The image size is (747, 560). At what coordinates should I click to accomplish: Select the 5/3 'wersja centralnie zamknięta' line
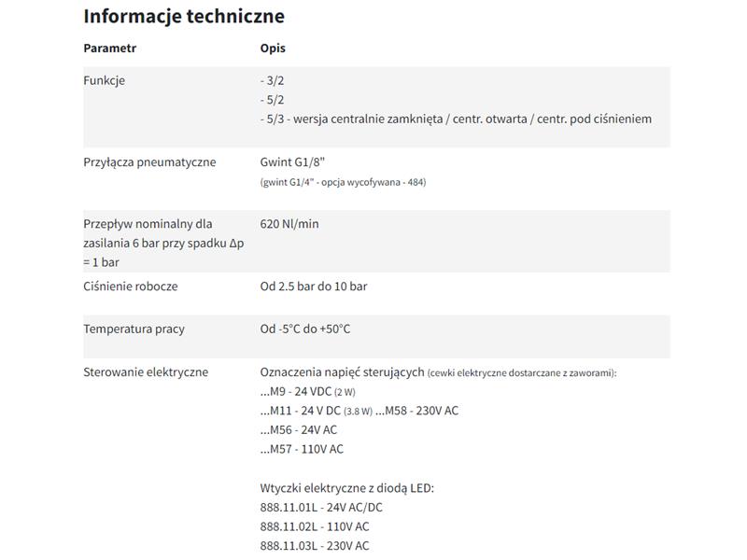(456, 119)
